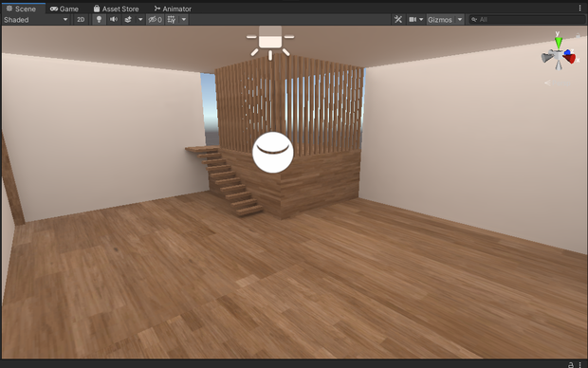Click the gray left-facing gizmo cone
The width and height of the screenshot is (588, 368).
tap(547, 57)
